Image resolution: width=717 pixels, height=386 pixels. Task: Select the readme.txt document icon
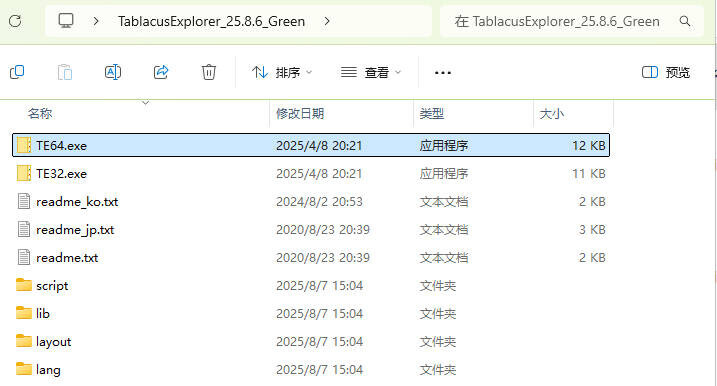coord(24,257)
